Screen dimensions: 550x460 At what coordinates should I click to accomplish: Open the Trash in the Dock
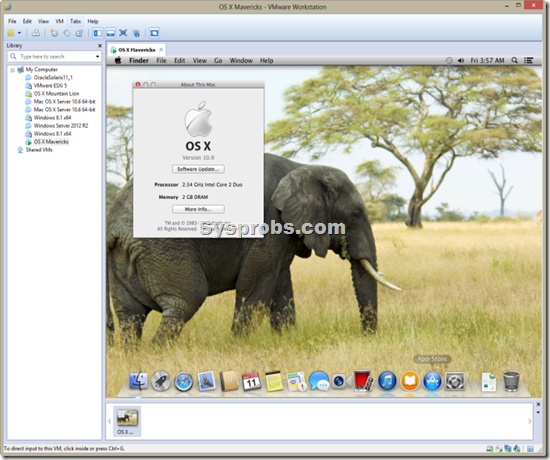[511, 381]
